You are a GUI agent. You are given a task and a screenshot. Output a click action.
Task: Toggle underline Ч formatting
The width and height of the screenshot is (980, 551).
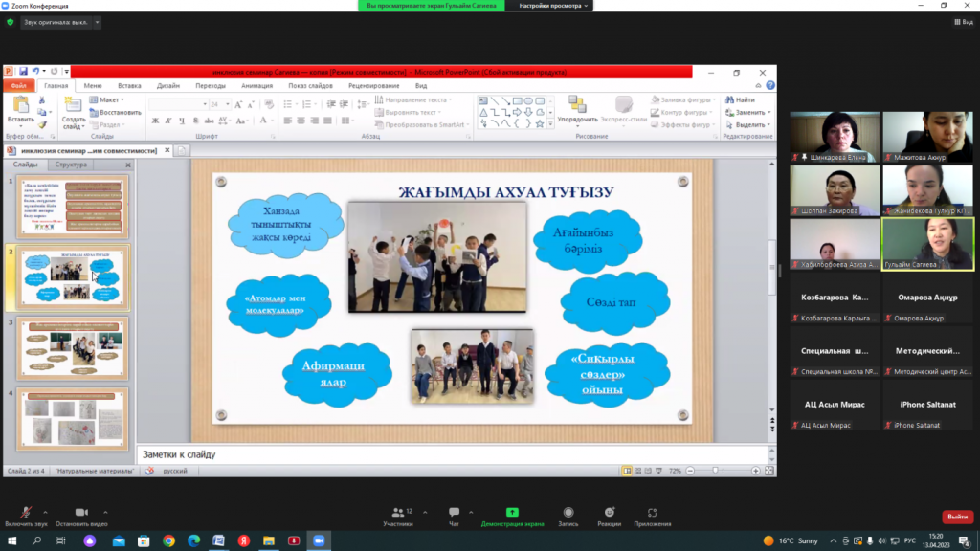[182, 121]
